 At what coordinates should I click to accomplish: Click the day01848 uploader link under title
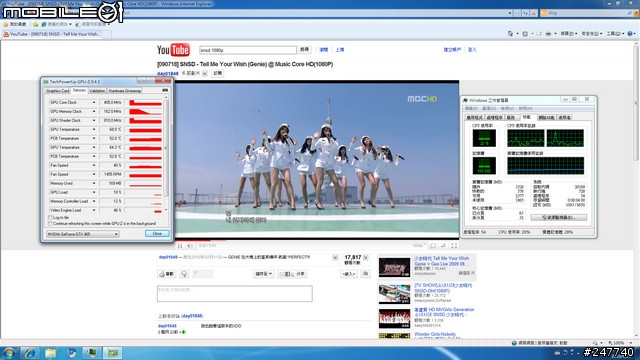tap(168, 73)
